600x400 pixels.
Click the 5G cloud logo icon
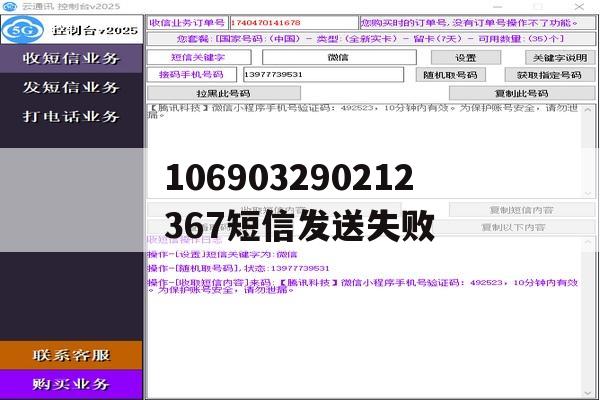coord(23,29)
